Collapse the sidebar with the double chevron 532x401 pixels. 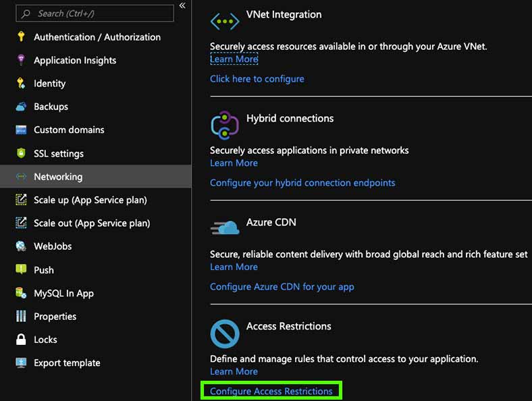[x=182, y=5]
